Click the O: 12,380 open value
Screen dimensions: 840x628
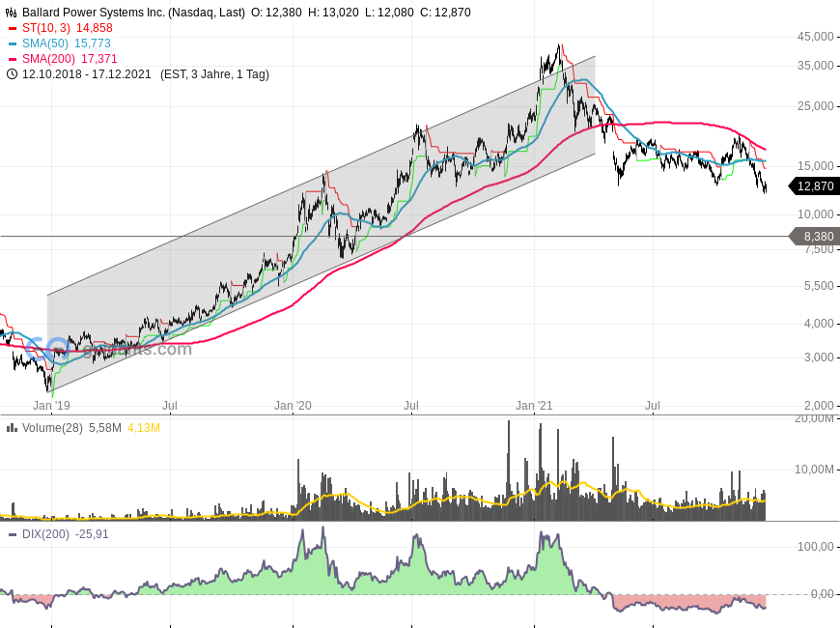[x=276, y=13]
